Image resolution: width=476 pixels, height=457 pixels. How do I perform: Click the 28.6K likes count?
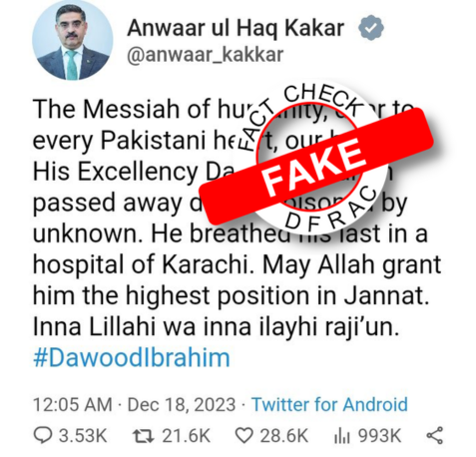pyautogui.click(x=284, y=436)
